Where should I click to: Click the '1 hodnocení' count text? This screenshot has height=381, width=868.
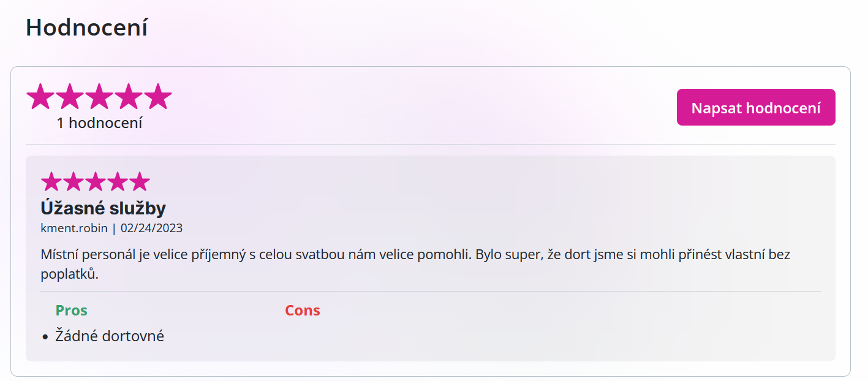pos(99,123)
